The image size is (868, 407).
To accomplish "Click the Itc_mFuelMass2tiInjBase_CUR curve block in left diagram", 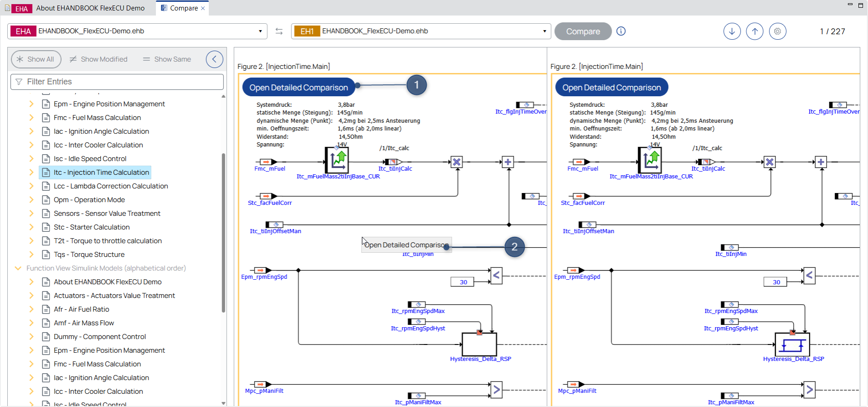I will (x=336, y=161).
